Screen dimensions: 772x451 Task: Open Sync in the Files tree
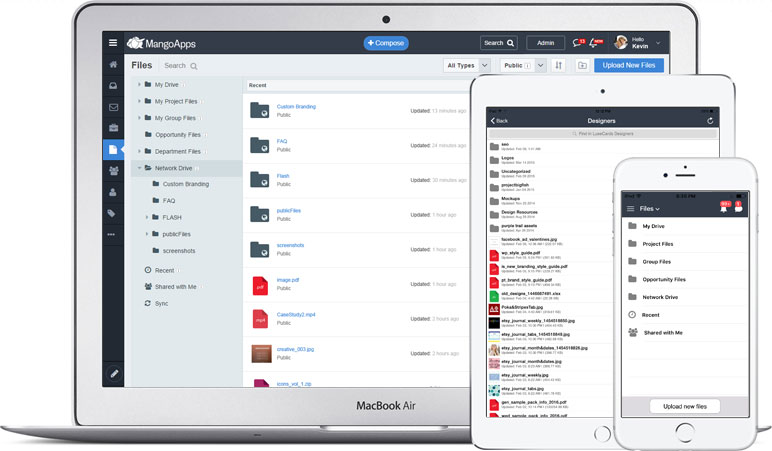click(x=161, y=303)
